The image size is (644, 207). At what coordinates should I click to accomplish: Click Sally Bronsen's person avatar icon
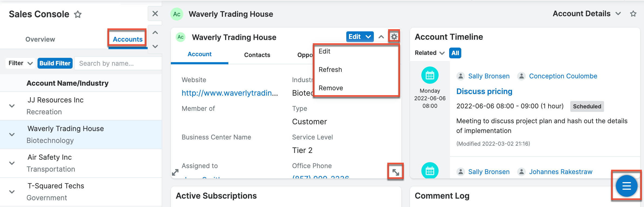point(461,76)
